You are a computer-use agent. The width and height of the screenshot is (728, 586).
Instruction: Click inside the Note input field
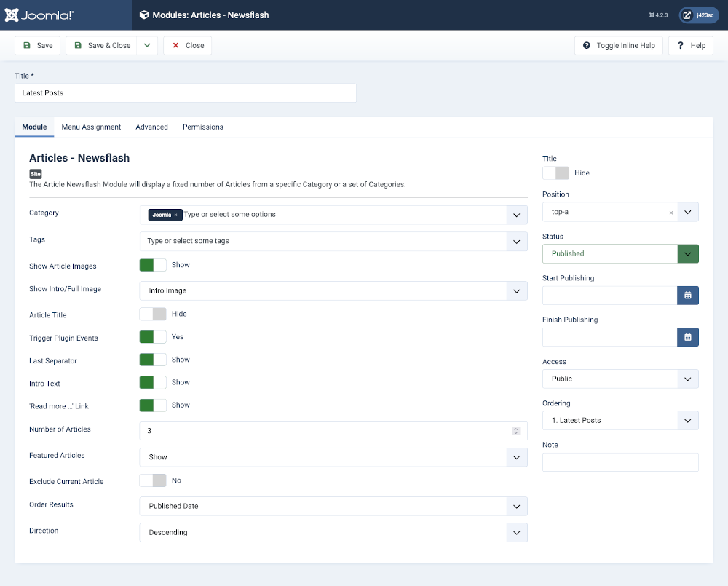620,462
